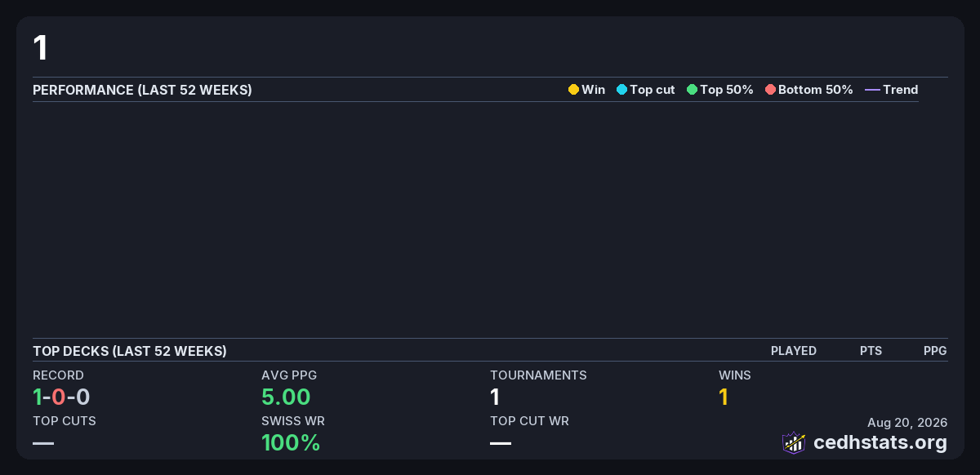Click the yellow Win legend dot
980x475 pixels.
573,90
